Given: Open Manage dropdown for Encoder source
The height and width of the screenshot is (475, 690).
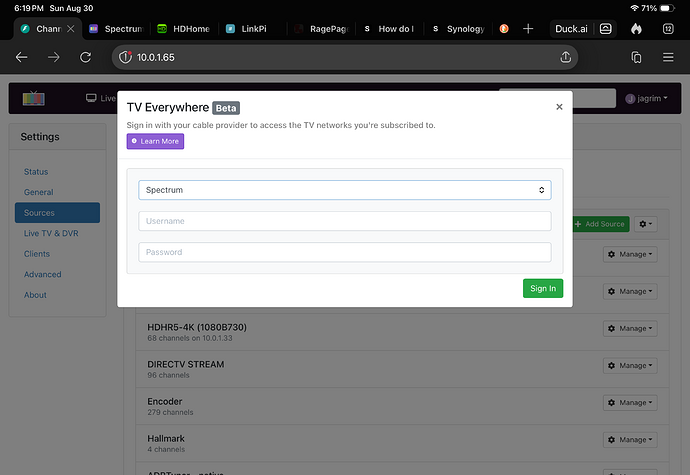Looking at the screenshot, I should point(630,402).
